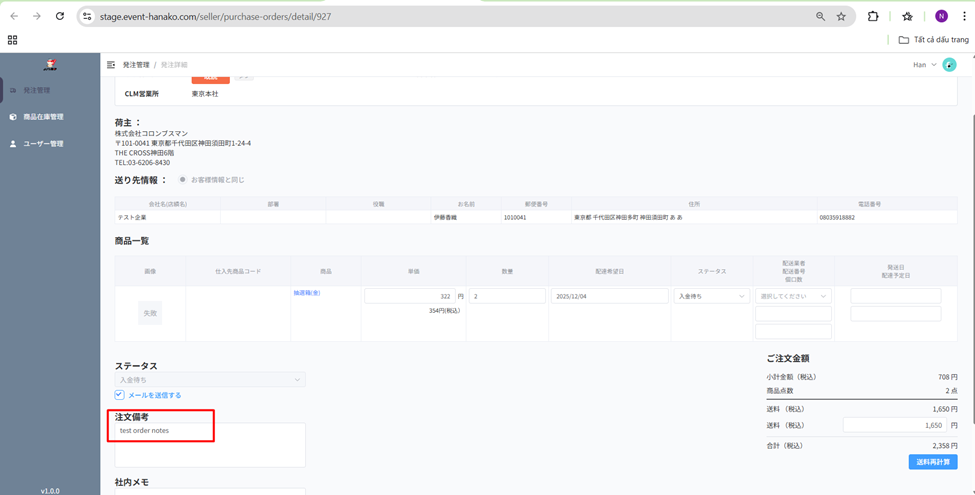Select the お客様情報と同じ radio button
The image size is (975, 495).
point(182,180)
